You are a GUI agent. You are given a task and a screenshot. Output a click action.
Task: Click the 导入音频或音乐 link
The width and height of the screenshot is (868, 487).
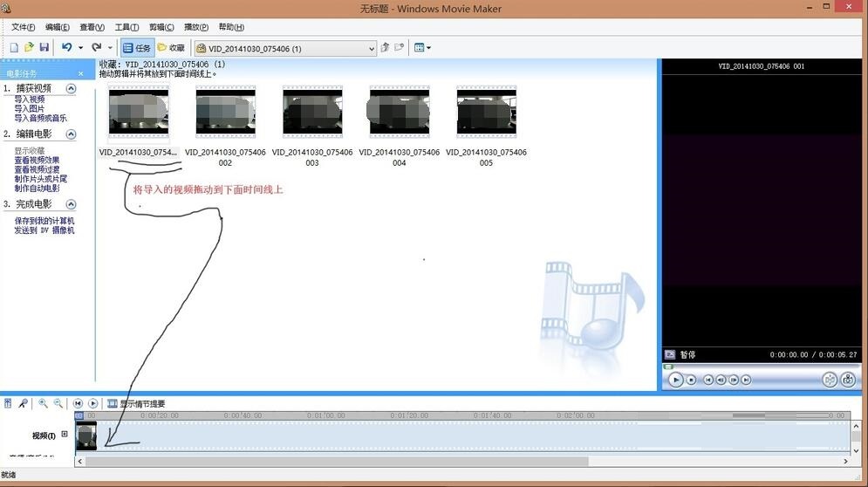tap(40, 118)
